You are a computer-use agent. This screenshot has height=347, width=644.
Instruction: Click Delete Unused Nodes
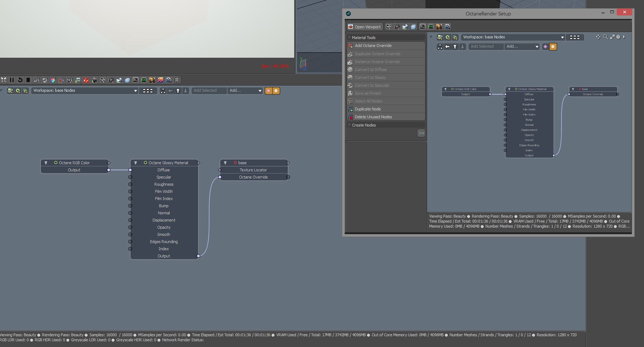pos(386,117)
